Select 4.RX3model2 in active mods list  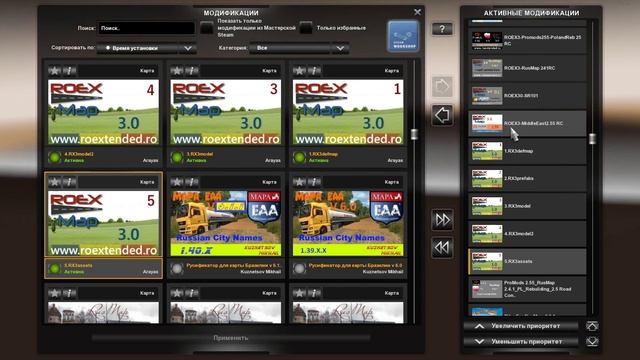pos(527,233)
